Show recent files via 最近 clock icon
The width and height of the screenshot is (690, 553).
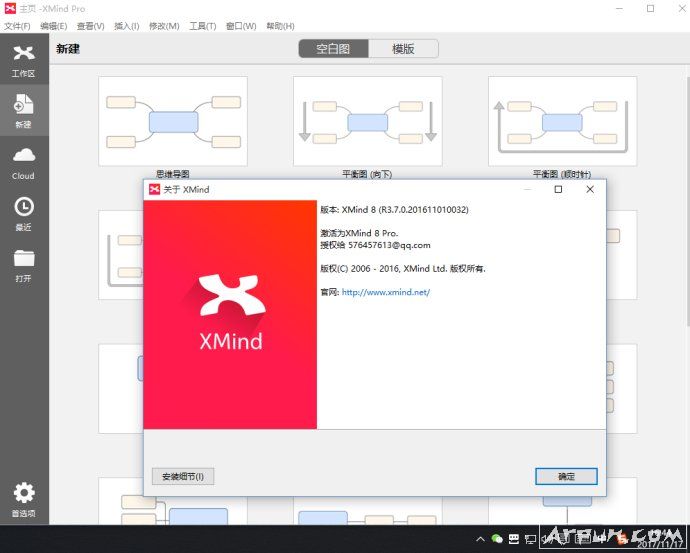pos(24,214)
